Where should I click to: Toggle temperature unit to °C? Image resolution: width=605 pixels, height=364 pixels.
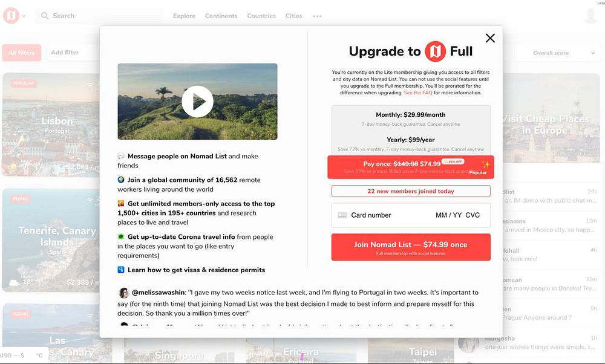point(39,355)
